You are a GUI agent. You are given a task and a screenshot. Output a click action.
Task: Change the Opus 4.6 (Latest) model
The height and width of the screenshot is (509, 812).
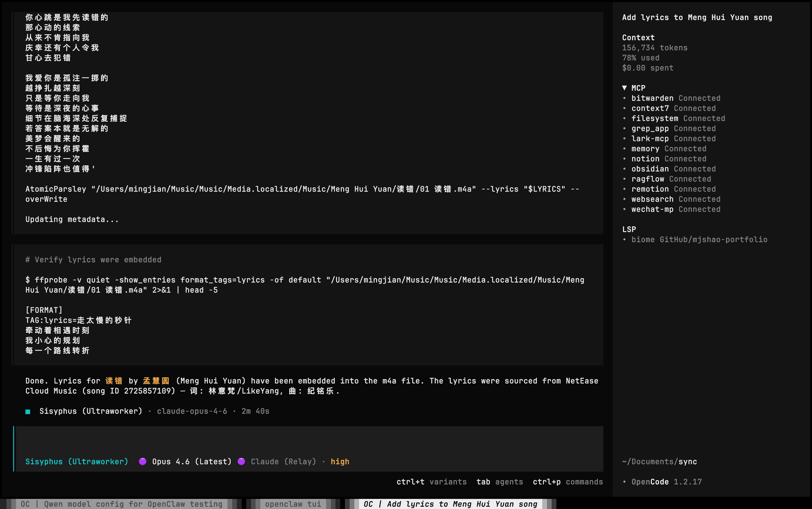point(192,461)
